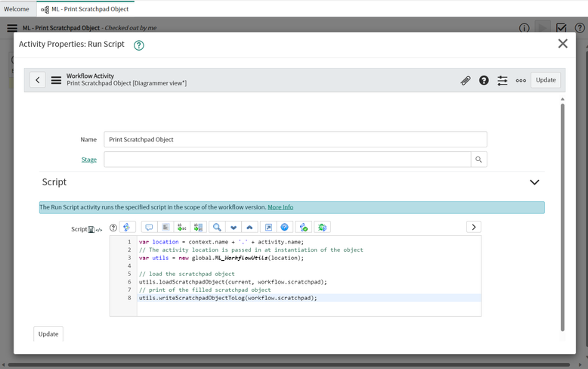Click the Stage reference input field

[x=288, y=160]
